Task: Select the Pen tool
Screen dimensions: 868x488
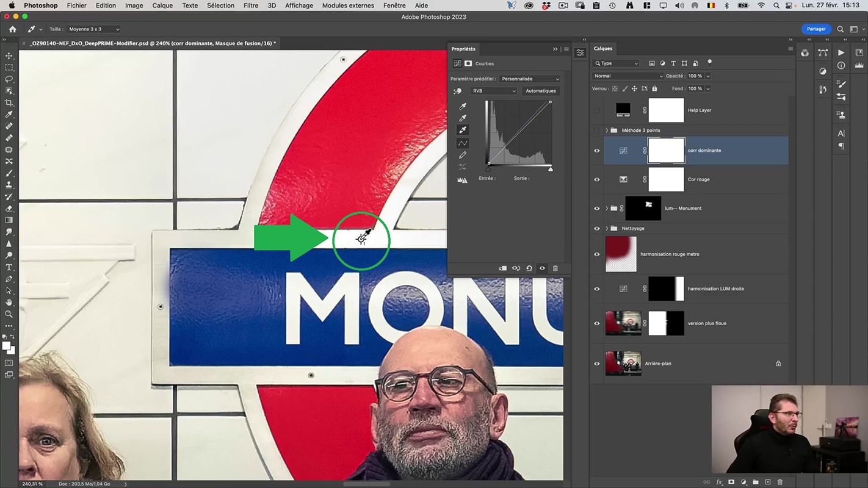Action: [x=9, y=279]
